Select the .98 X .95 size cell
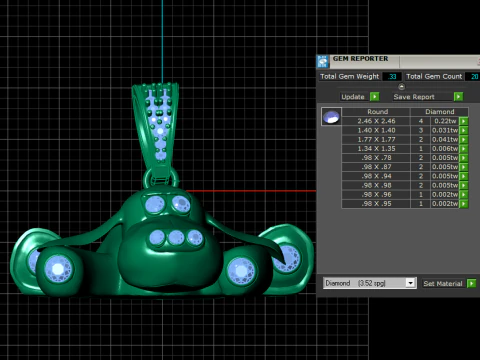 (x=376, y=204)
